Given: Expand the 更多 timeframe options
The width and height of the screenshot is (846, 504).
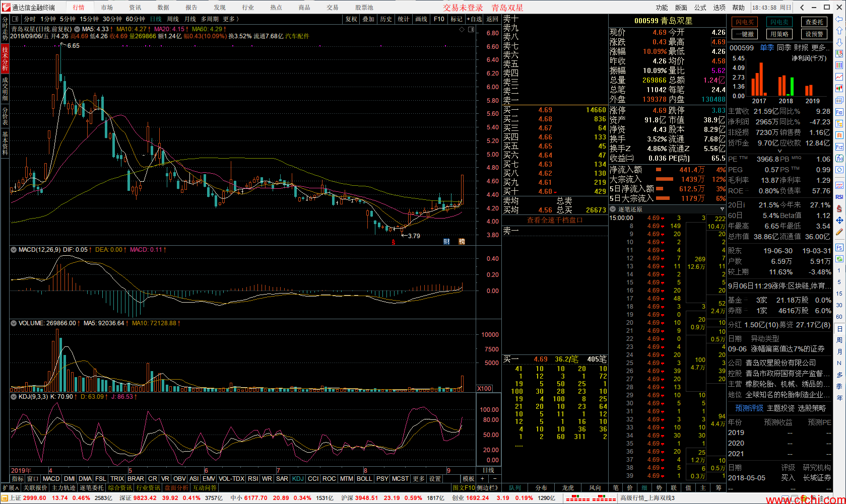Looking at the screenshot, I should [230, 19].
